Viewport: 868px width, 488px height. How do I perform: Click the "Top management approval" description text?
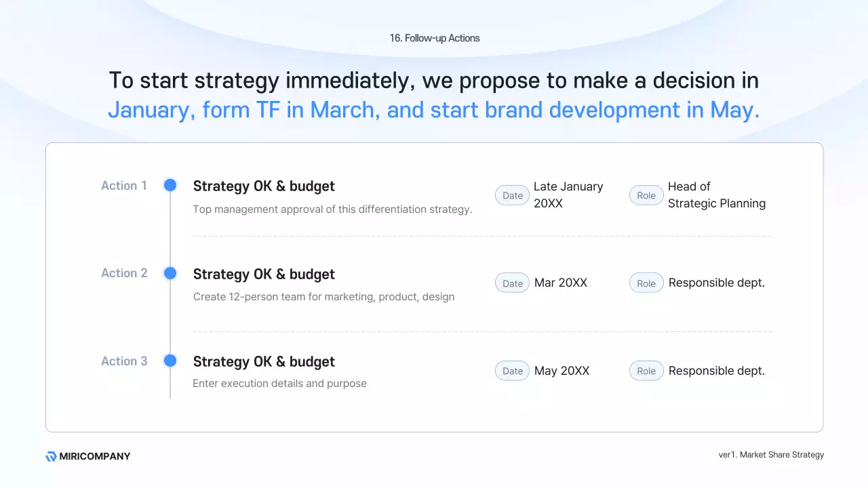click(332, 209)
